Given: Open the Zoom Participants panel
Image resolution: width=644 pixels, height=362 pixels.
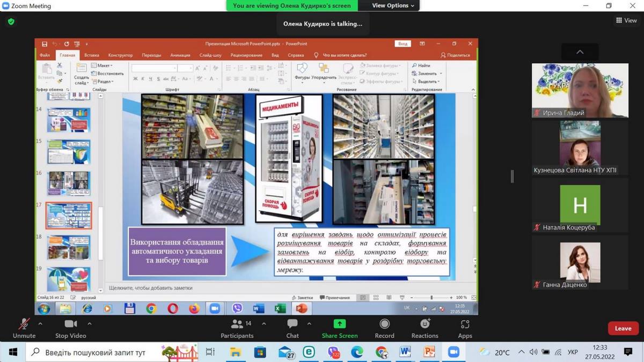Looking at the screenshot, I should tap(237, 329).
